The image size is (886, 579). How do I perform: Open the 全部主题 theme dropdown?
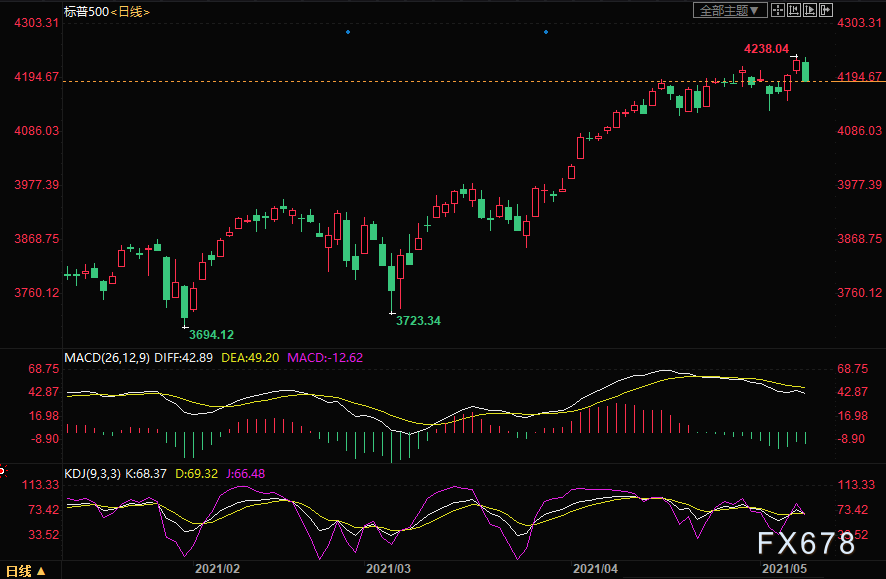[730, 10]
